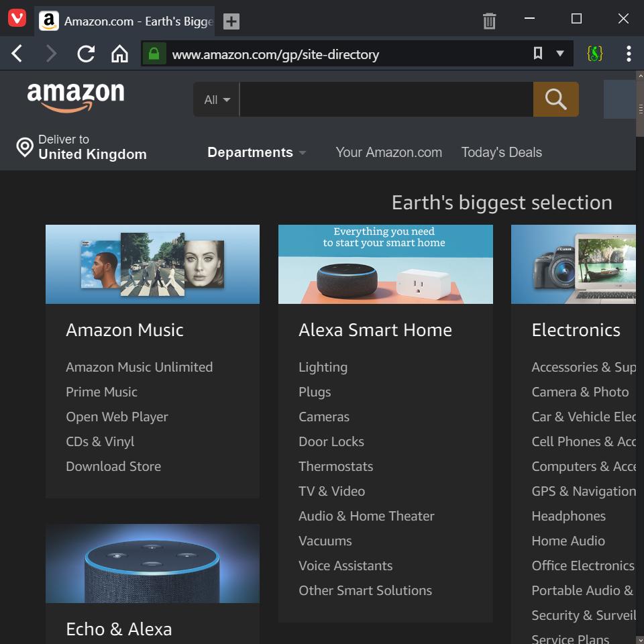Viewport: 644px width, 644px height.
Task: Go forward to the next page
Action: (x=51, y=54)
